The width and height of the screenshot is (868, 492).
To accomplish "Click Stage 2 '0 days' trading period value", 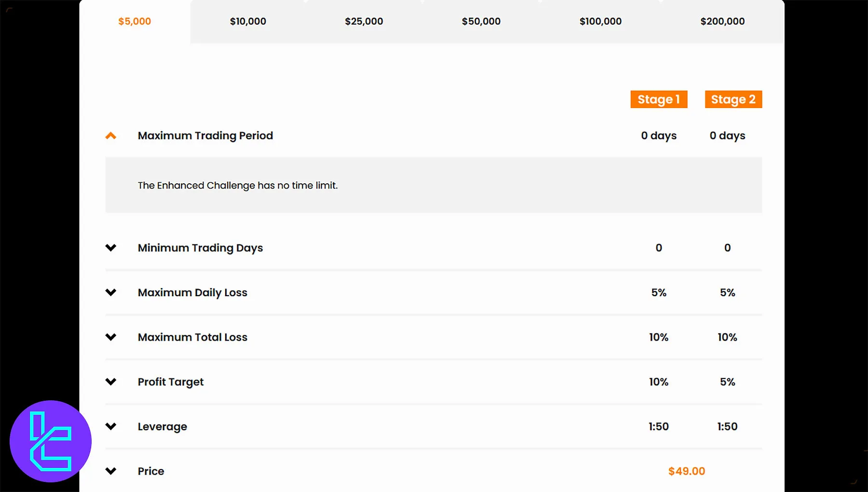I will click(727, 136).
